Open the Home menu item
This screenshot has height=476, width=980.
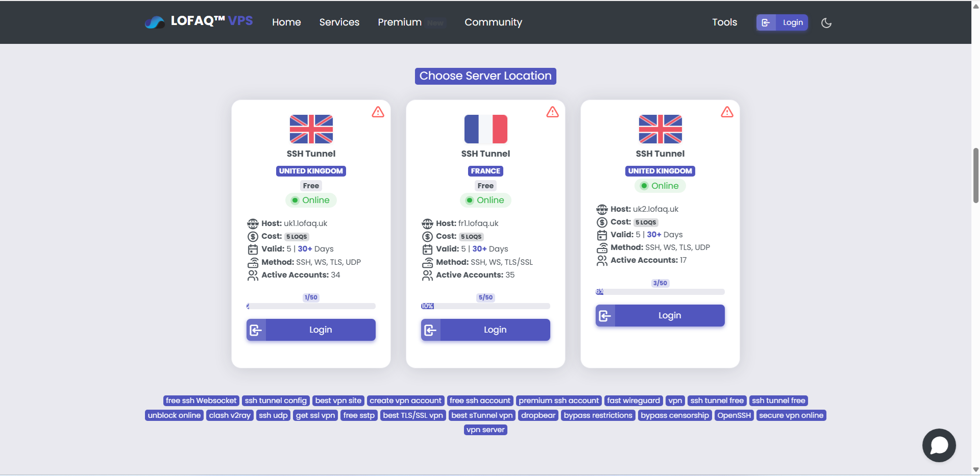[x=286, y=22]
